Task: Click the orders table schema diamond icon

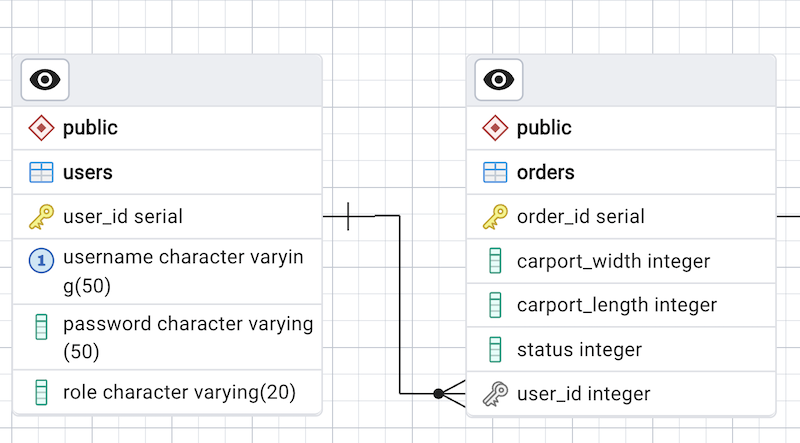Action: click(x=495, y=128)
